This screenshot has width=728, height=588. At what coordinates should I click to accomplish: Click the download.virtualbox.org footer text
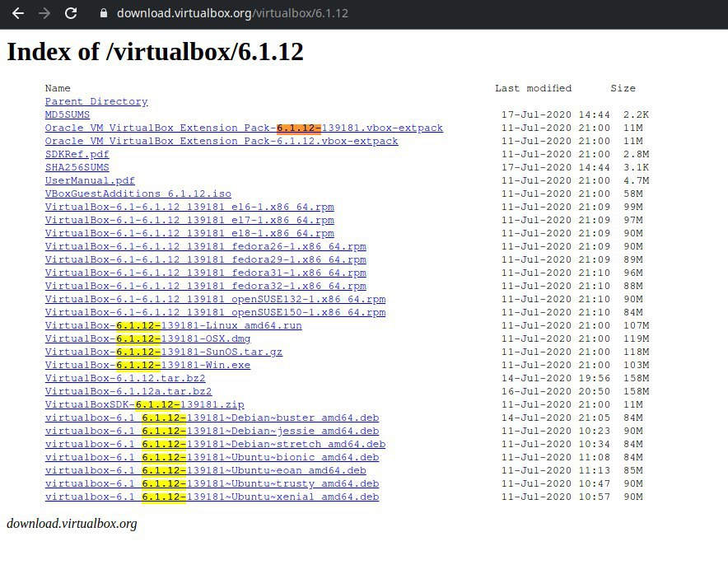tap(72, 524)
